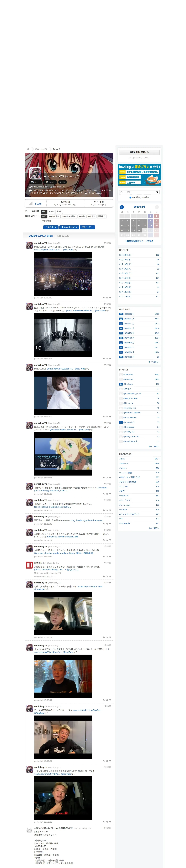Like the tweet posted at 18:53:08

coord(110,822)
